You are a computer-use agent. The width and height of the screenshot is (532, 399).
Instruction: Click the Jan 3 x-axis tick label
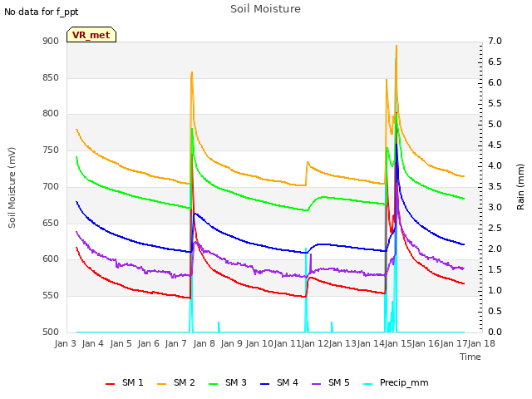66,343
